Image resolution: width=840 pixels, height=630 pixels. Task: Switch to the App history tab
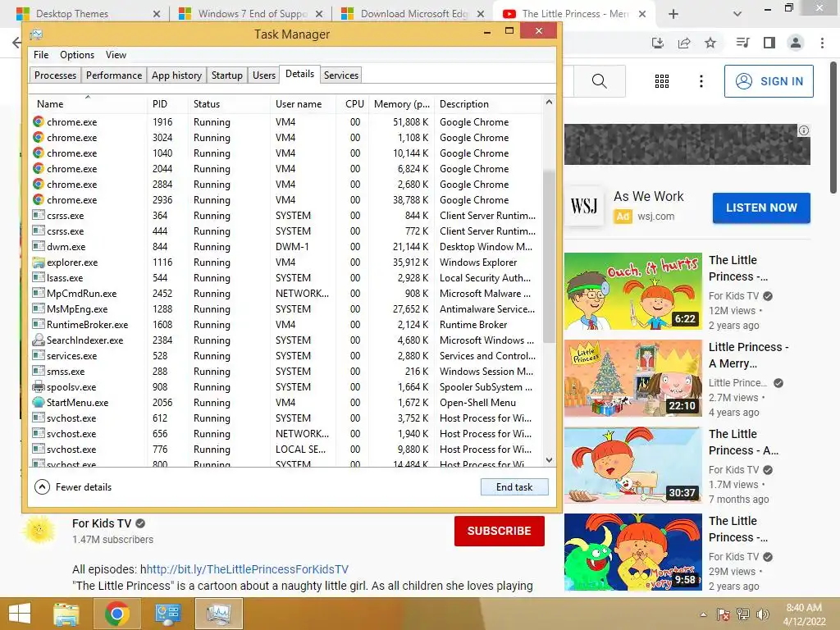[177, 75]
